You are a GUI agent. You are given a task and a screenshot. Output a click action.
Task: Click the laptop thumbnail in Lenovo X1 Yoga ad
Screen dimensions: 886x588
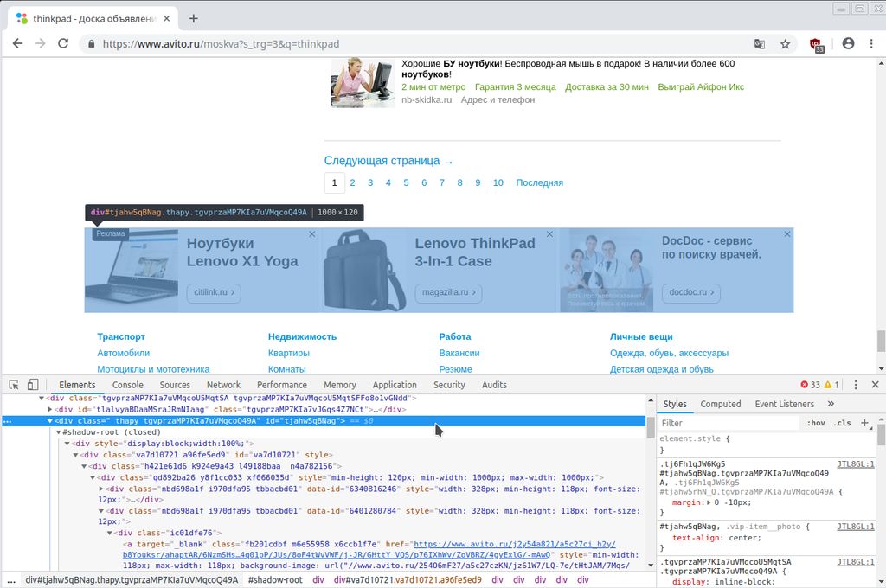click(x=132, y=270)
